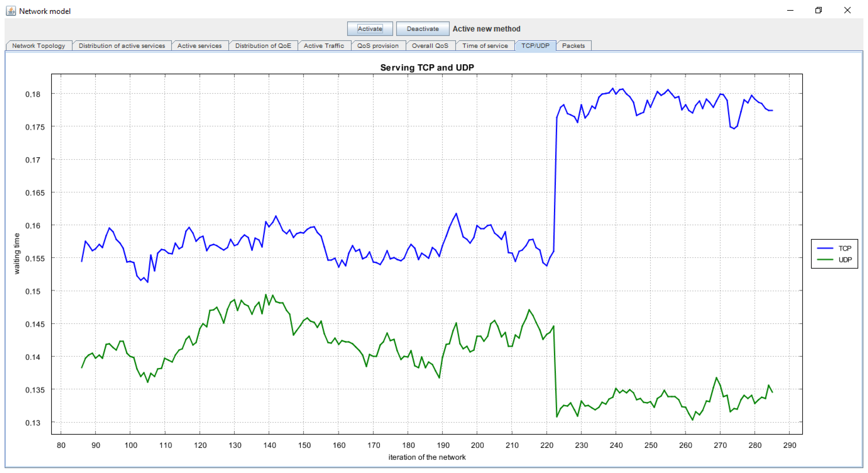
Task: Open the Network Topology tab
Action: [38, 46]
